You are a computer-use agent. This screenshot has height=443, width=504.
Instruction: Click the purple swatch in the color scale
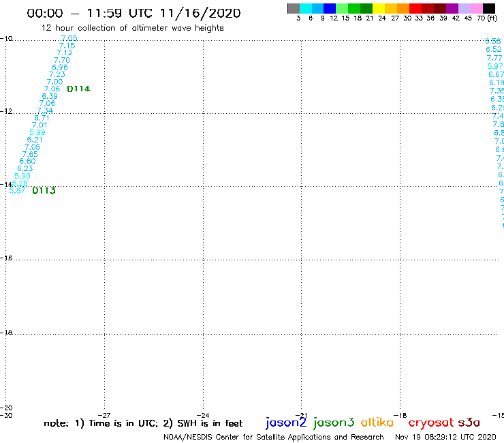(452, 8)
